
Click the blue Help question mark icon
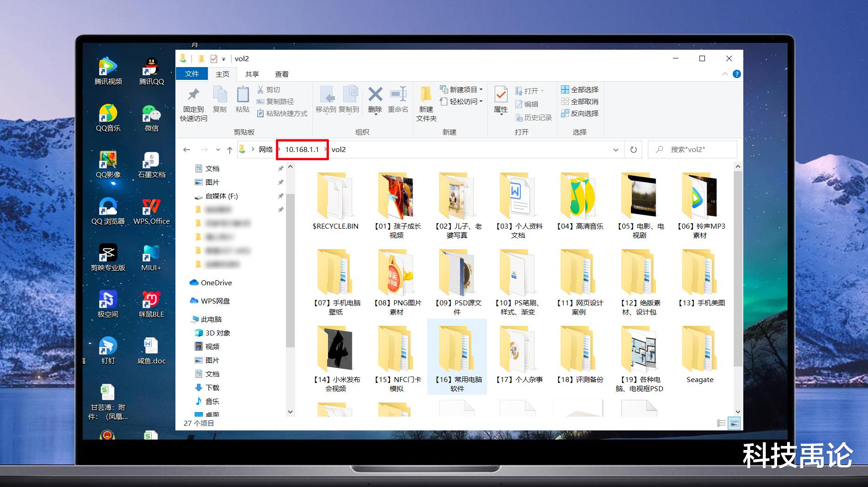click(736, 74)
